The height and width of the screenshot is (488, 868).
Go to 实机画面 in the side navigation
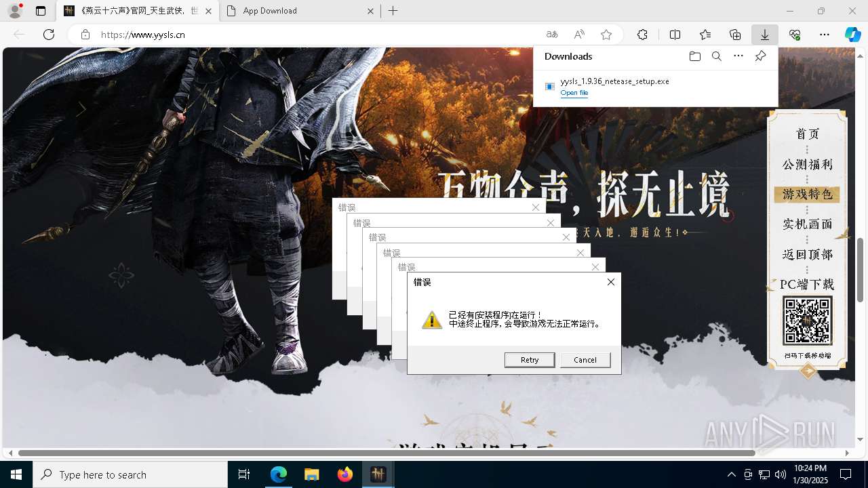click(807, 224)
